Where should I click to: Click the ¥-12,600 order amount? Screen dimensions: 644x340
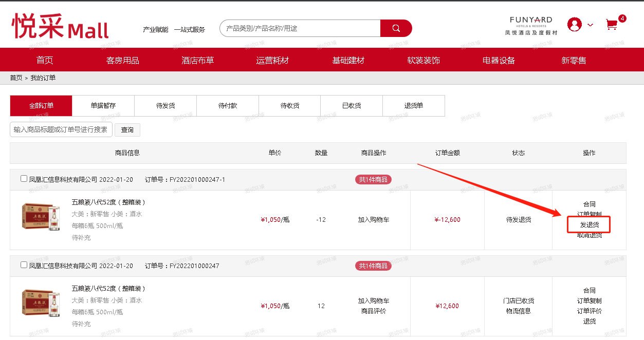[x=447, y=220]
